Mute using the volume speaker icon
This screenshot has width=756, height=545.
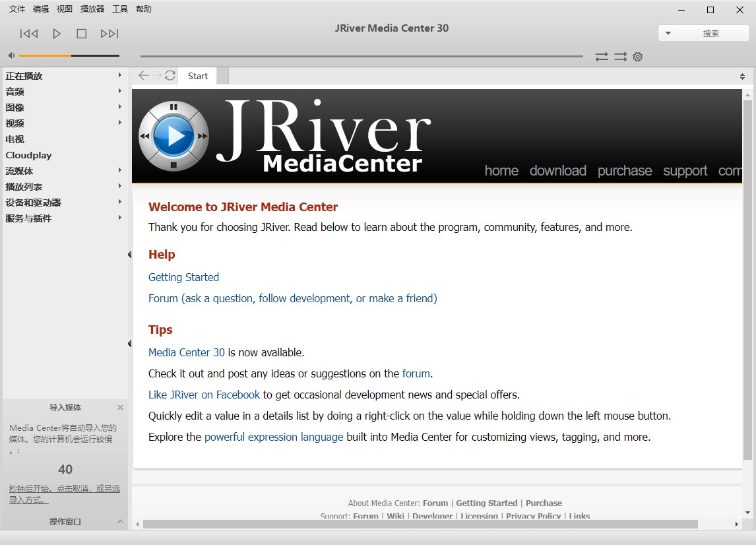(12, 55)
